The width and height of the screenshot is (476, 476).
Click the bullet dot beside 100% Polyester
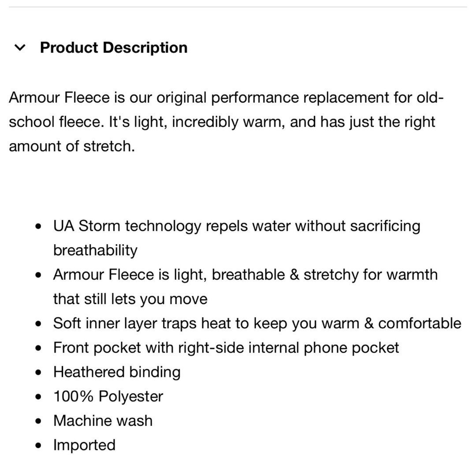coord(38,397)
